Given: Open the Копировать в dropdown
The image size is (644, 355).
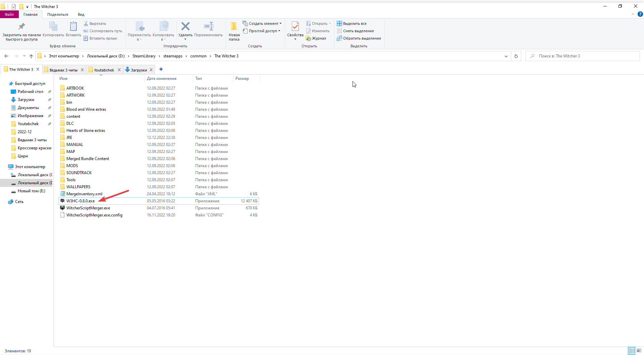Looking at the screenshot, I should [163, 31].
